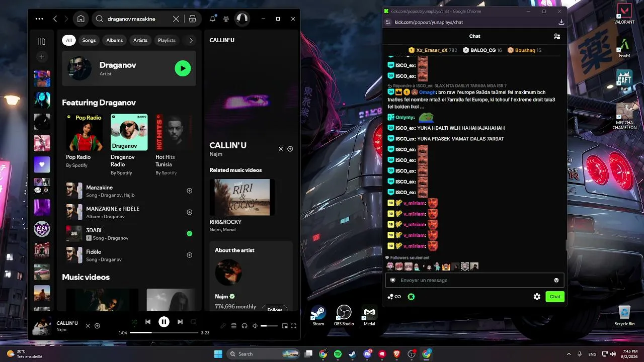Open the Spotify miniplayer
Viewport: 644px width, 362px height.
pos(285,326)
